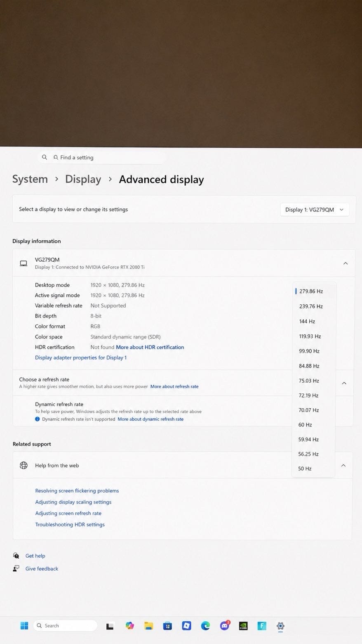Go to Display in the breadcrumb

tap(83, 179)
